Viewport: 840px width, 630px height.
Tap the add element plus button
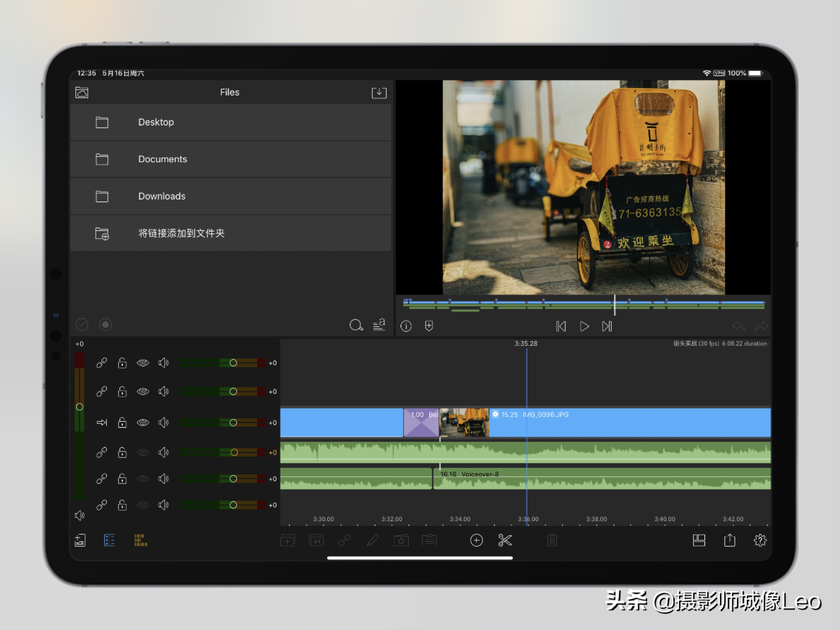pos(477,540)
